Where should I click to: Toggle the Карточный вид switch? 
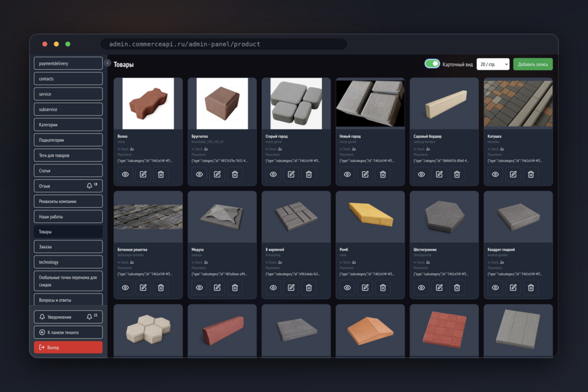432,64
